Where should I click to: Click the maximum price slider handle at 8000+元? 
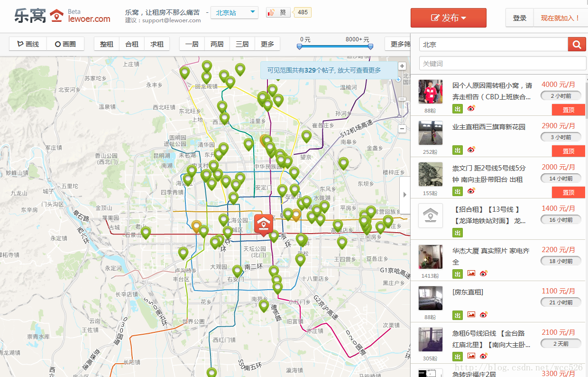371,47
